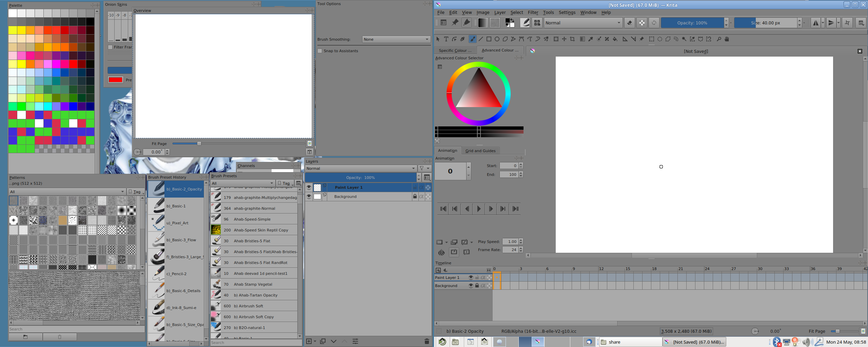Viewport: 868px width, 347px height.
Task: Select the Contiguous (magic wand) Selection tool
Action: pyautogui.click(x=684, y=39)
